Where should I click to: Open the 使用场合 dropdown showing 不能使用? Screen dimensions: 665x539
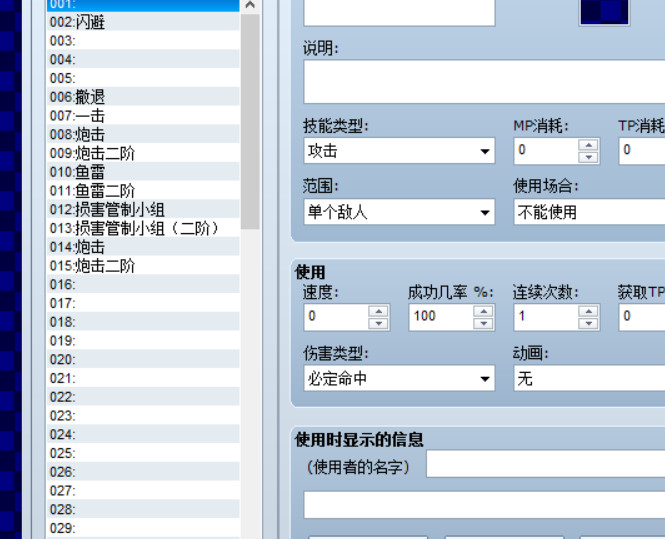click(590, 212)
